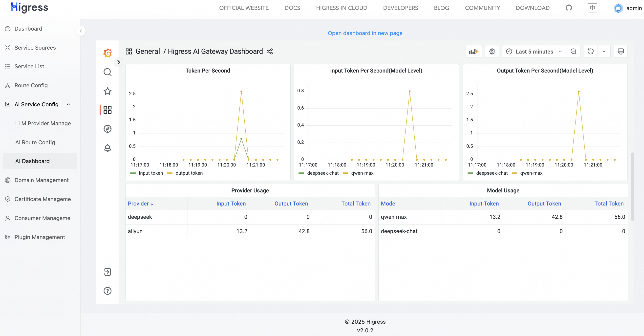Viewport: 644px width, 336px height.
Task: Open dashboard settings gear icon
Action: (x=492, y=51)
